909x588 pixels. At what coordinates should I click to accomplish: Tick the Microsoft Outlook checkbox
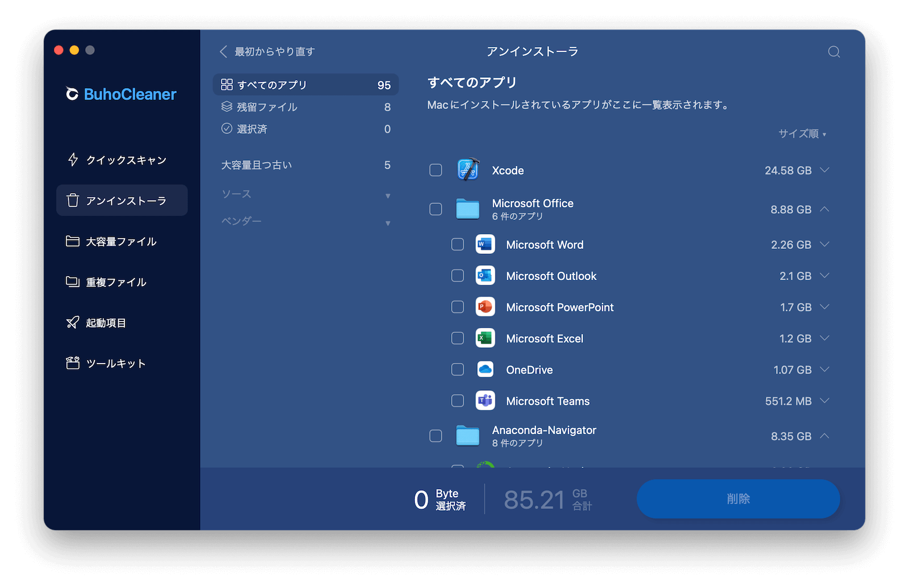click(457, 276)
